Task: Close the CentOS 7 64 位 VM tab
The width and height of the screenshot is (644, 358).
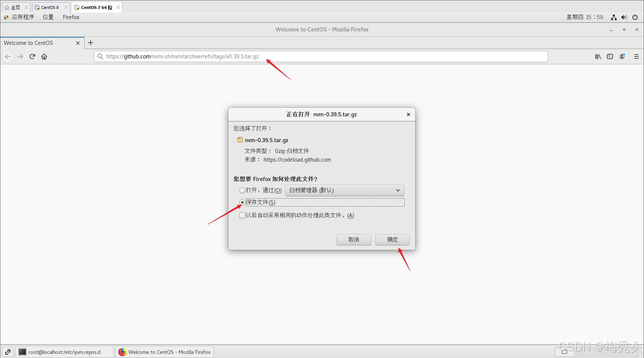Action: pyautogui.click(x=118, y=7)
